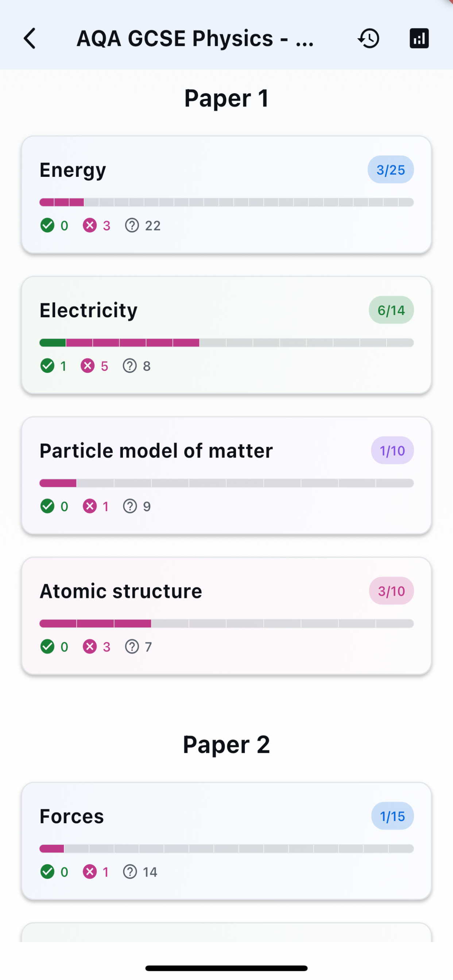Tap the back arrow to return
This screenshot has width=453, height=980.
(x=30, y=38)
